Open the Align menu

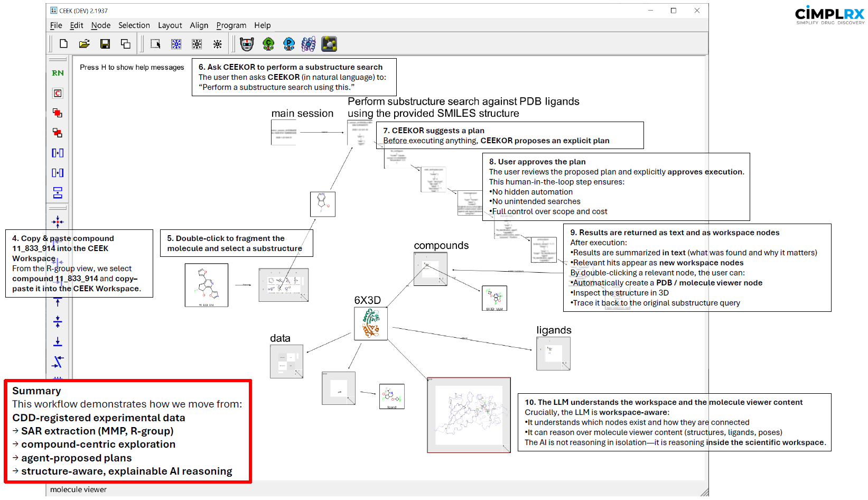[199, 25]
